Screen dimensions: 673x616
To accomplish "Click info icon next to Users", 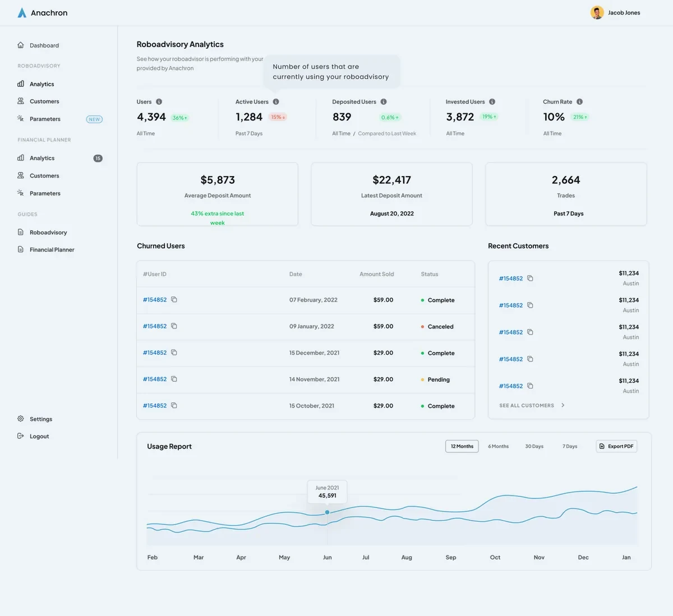I will tap(159, 101).
